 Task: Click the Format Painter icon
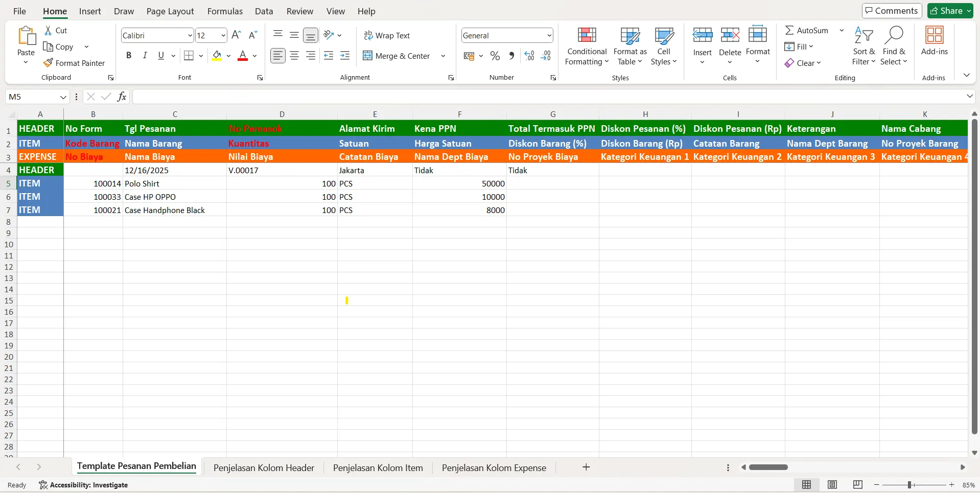click(49, 62)
